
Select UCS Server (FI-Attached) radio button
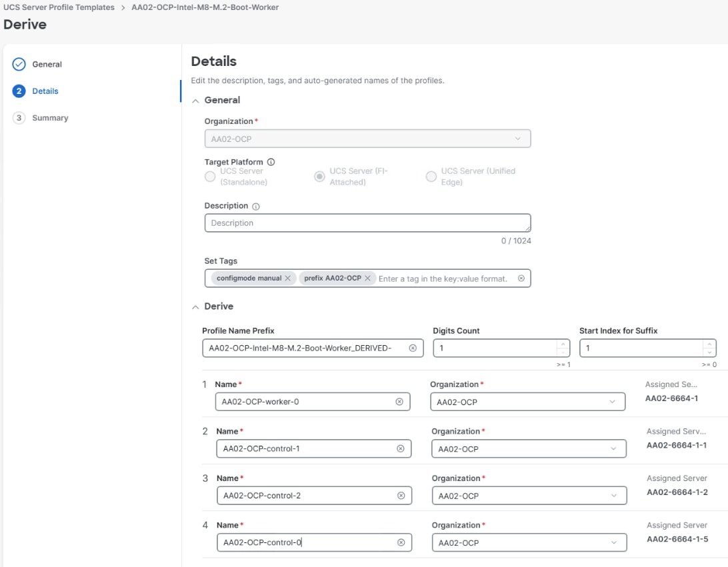[319, 177]
